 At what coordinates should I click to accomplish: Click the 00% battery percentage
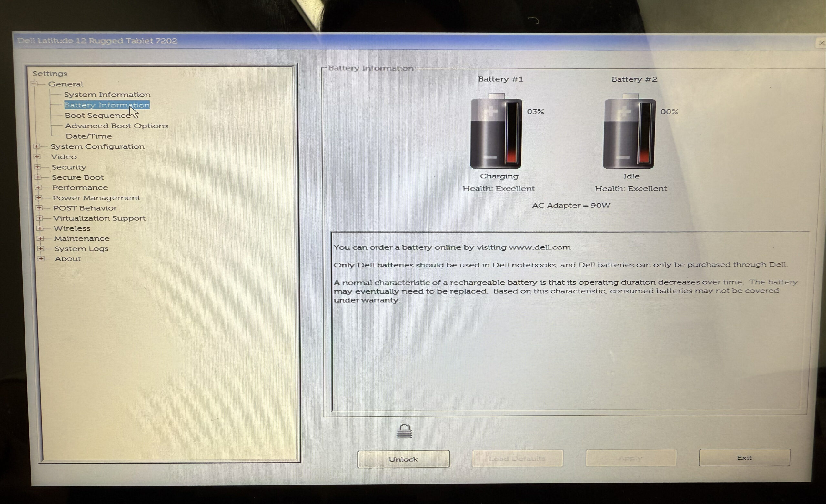tap(669, 112)
